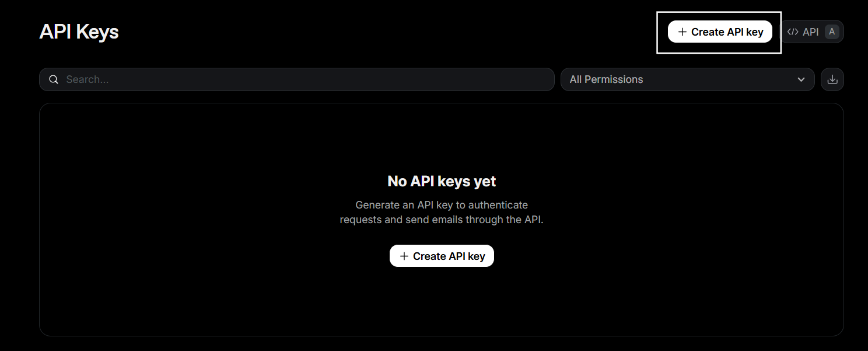This screenshot has height=351, width=868.
Task: Expand the permissions filter chevron
Action: [x=801, y=79]
